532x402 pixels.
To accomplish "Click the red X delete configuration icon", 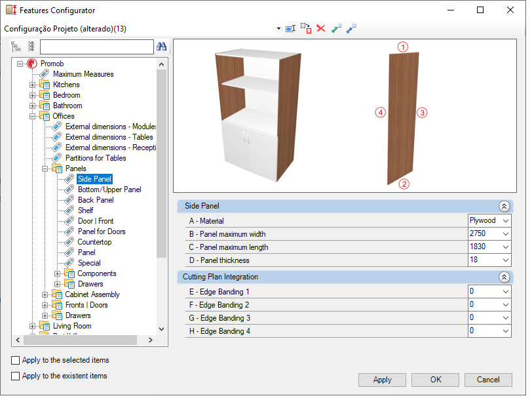I will point(321,28).
